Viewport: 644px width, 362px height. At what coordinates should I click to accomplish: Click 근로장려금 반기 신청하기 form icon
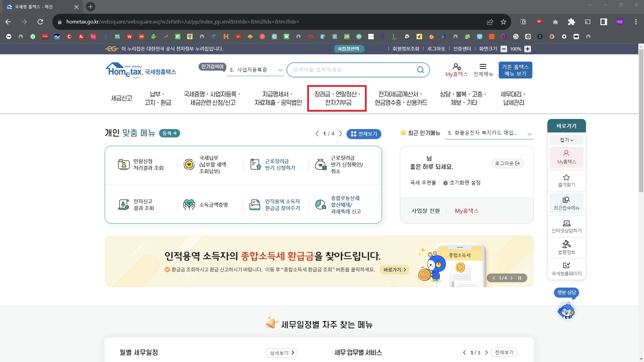(x=255, y=164)
